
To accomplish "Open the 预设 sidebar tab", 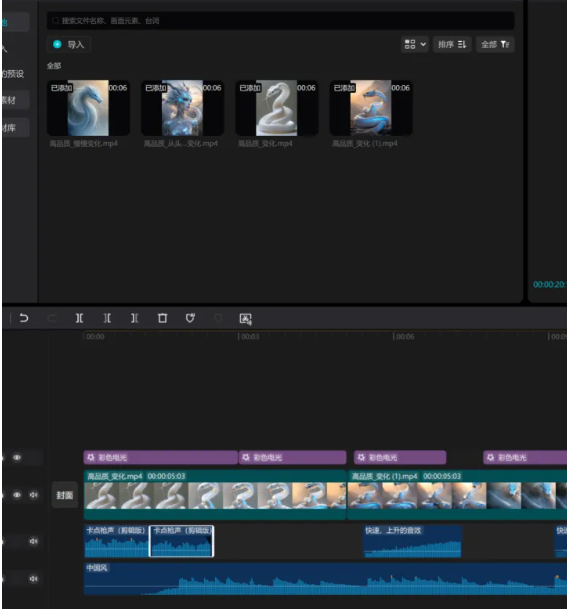I will [x=14, y=74].
